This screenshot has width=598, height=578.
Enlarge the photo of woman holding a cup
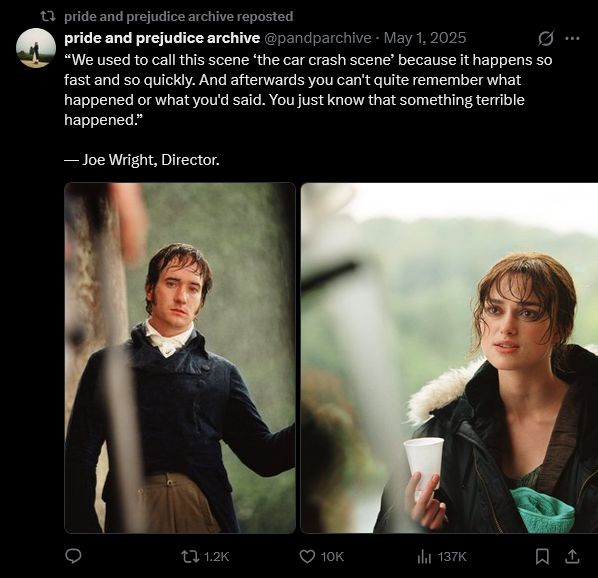449,358
